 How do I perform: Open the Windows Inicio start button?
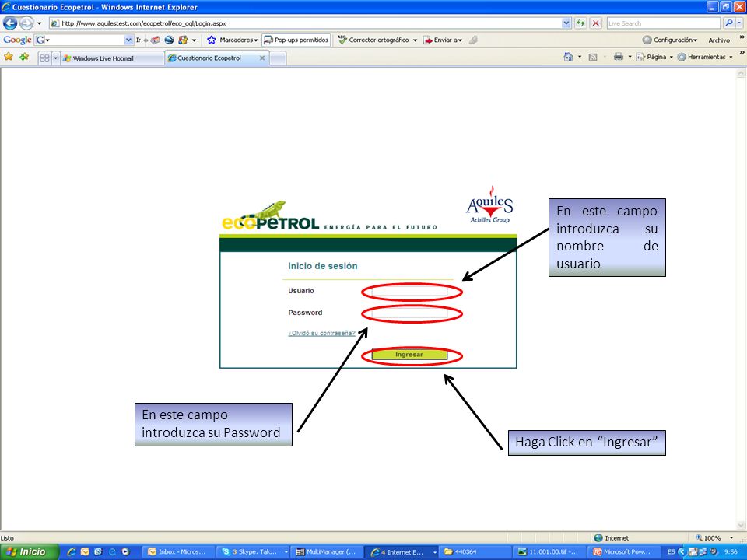coord(29,552)
